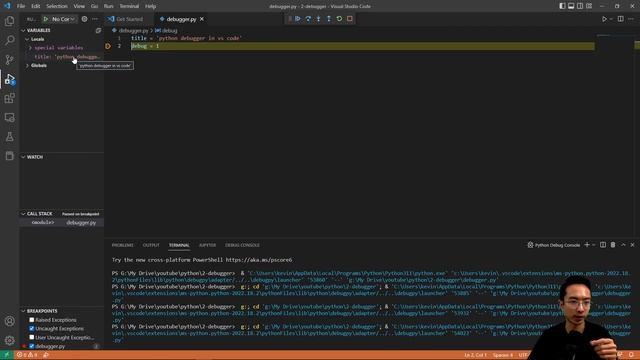Open the Run and Debug view
The height and width of the screenshot is (360, 640).
click(9, 79)
